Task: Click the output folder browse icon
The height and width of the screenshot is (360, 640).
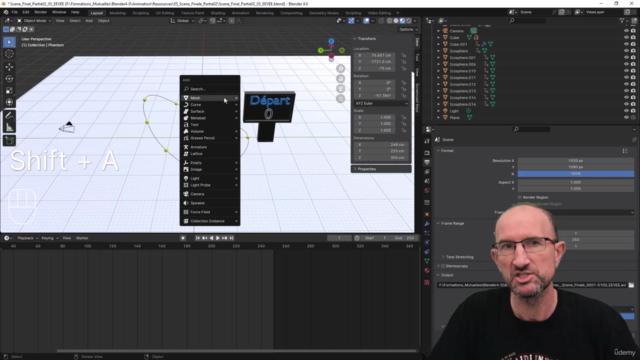Action: (631, 285)
